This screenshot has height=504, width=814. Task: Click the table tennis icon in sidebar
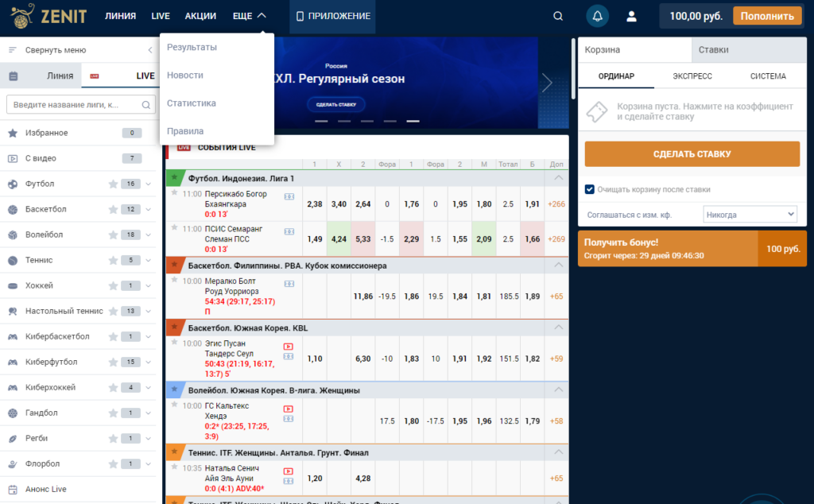(x=13, y=311)
